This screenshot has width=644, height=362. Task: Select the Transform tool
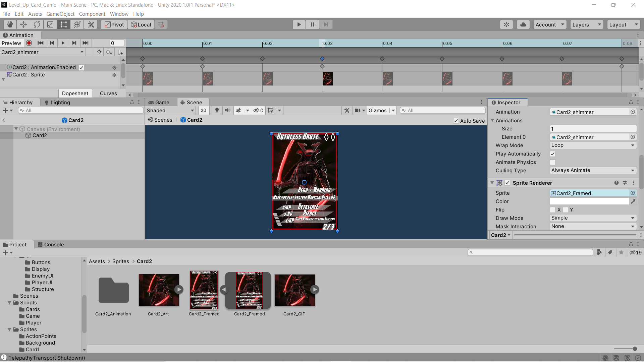point(77,24)
